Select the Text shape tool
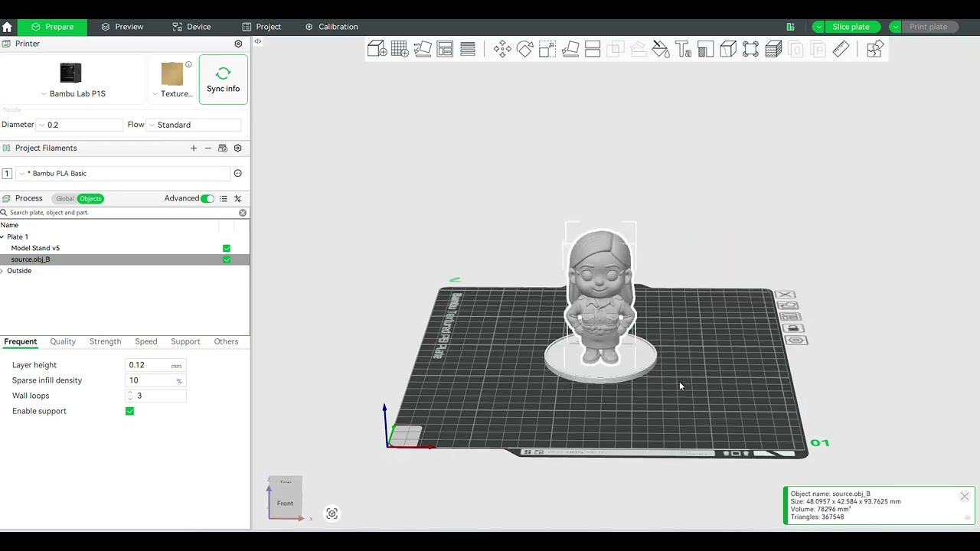 683,49
